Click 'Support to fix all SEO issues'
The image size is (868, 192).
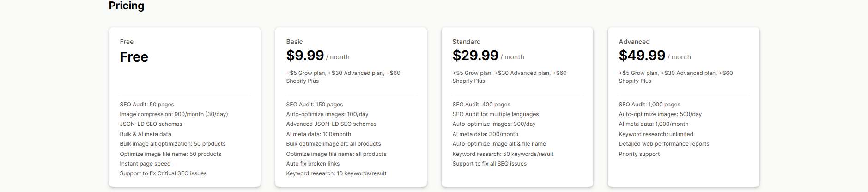(489, 164)
